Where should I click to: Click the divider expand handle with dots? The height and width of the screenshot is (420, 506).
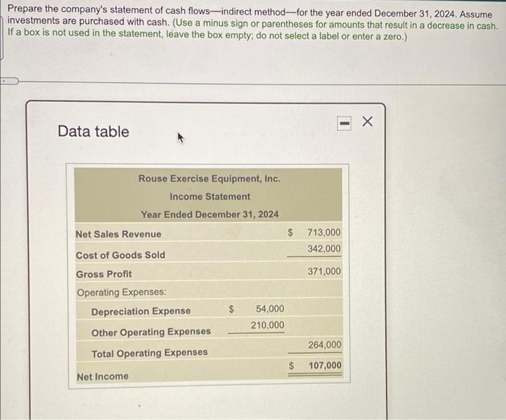pos(9,81)
